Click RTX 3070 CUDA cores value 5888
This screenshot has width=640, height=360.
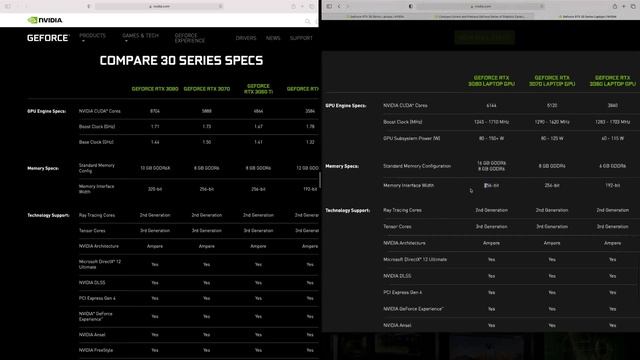pyautogui.click(x=207, y=111)
